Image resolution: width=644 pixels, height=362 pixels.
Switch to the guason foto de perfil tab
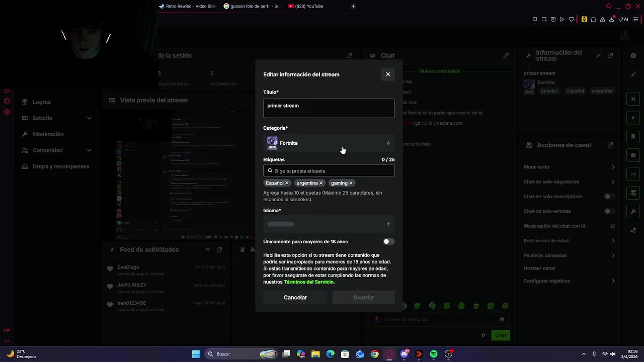click(252, 7)
